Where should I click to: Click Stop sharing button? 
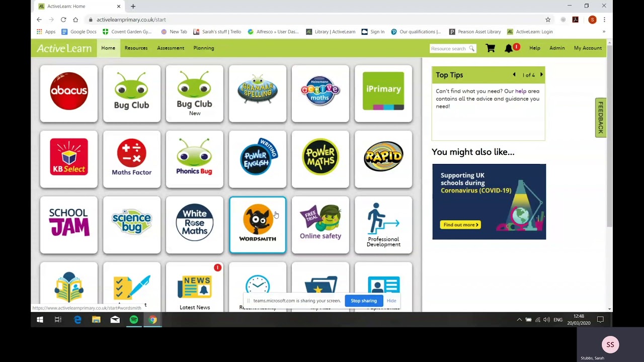(x=364, y=301)
